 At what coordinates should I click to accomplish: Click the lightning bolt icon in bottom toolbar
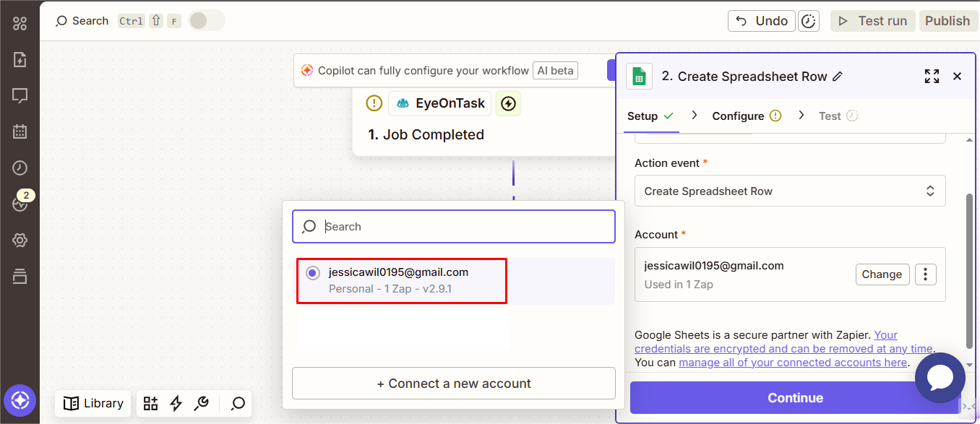(x=176, y=403)
